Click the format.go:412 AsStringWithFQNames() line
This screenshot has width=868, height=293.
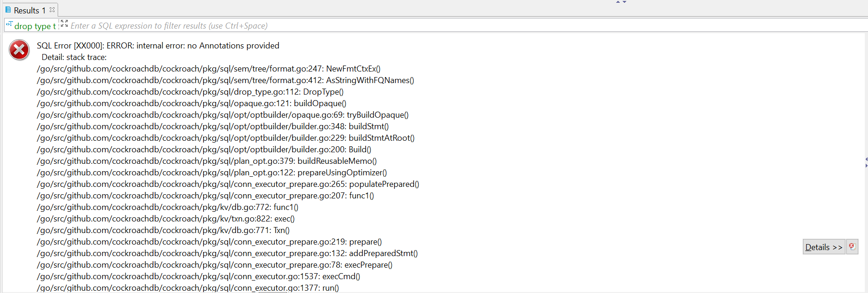point(226,80)
